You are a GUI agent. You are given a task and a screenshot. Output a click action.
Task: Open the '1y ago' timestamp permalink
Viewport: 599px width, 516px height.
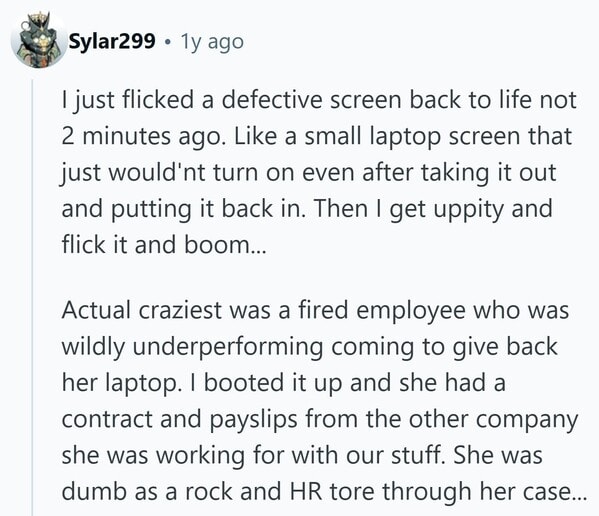[212, 42]
